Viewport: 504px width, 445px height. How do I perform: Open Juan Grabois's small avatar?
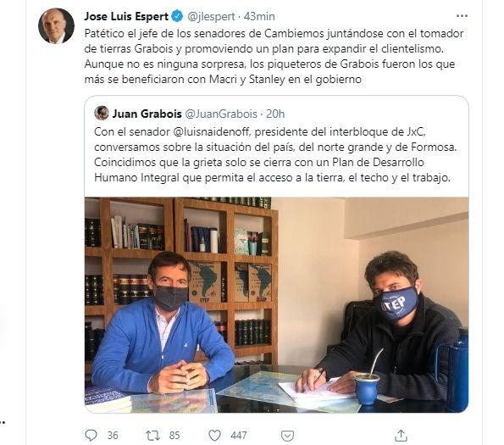tap(102, 114)
